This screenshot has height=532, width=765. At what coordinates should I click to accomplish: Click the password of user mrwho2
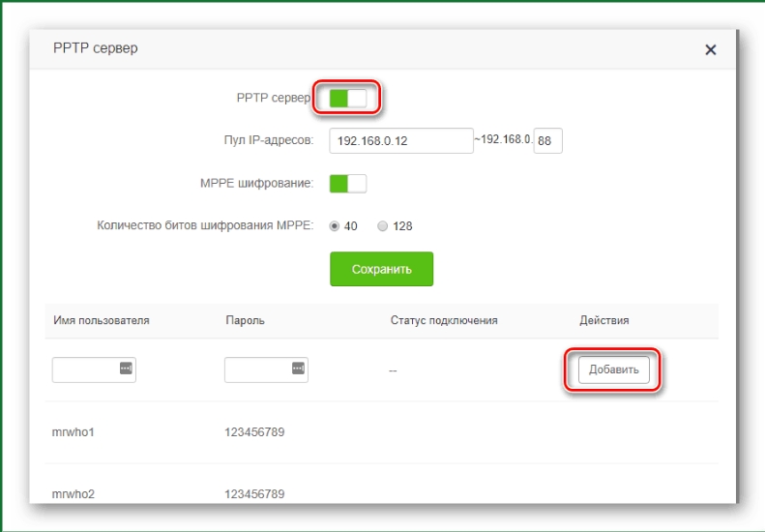[254, 493]
